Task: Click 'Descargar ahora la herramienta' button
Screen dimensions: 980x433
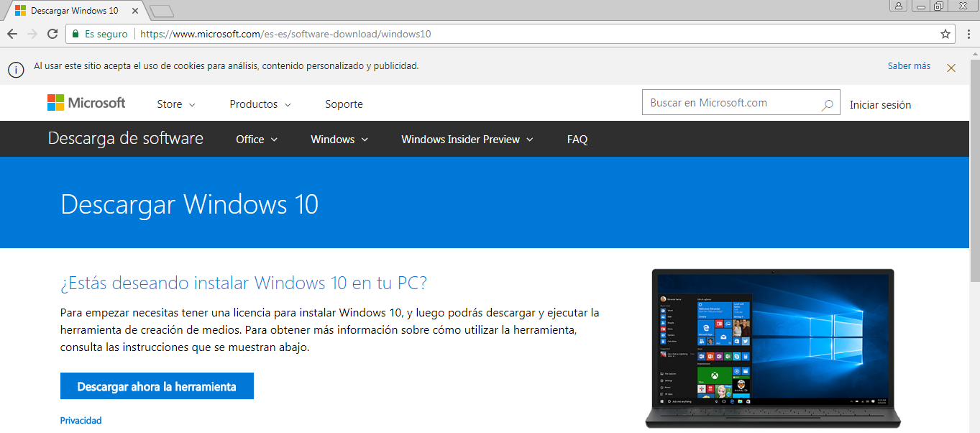Action: click(156, 386)
